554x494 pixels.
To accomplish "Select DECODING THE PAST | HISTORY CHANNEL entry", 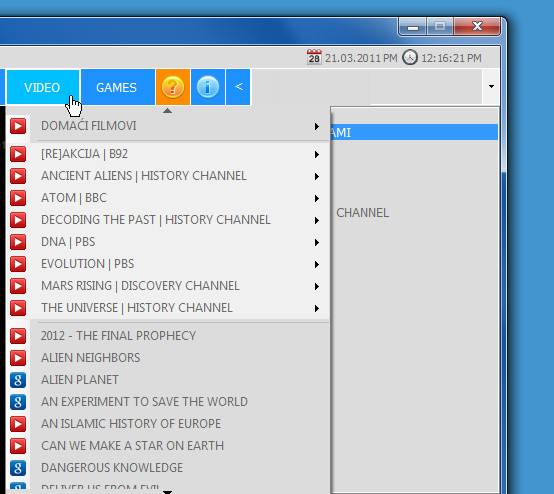I will coord(168,220).
